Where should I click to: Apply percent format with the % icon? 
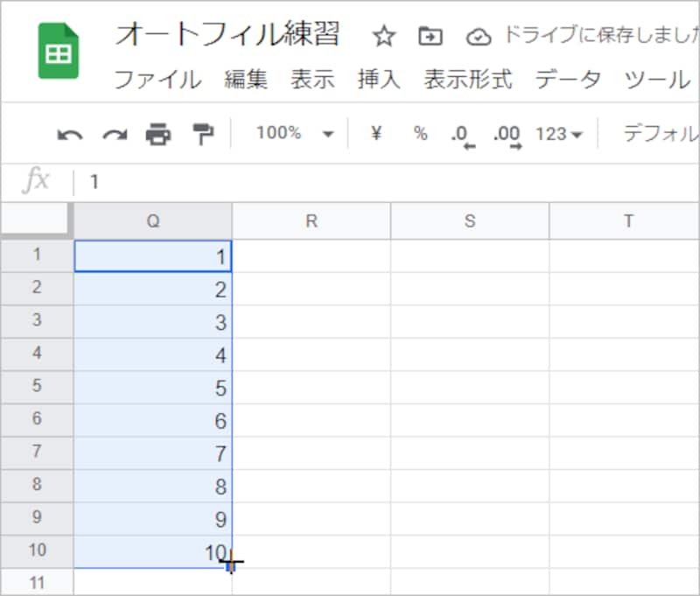[420, 132]
